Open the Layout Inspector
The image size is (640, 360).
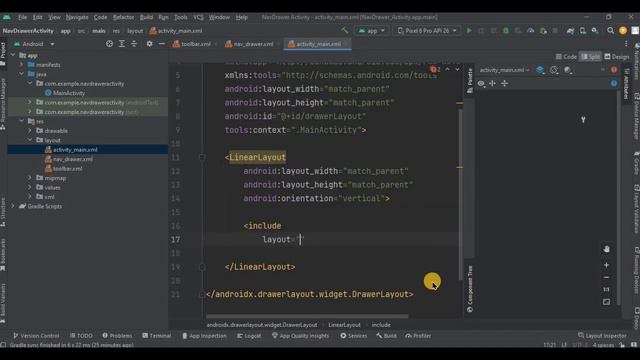(602, 336)
